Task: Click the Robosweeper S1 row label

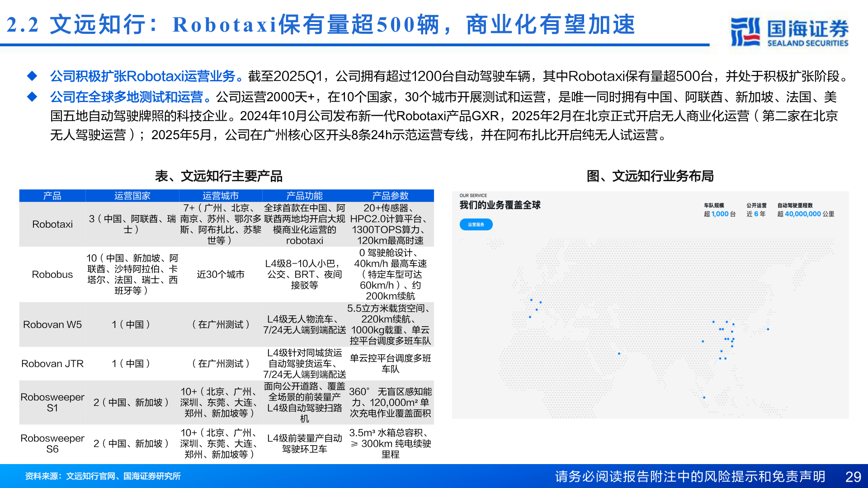Action: [52, 402]
